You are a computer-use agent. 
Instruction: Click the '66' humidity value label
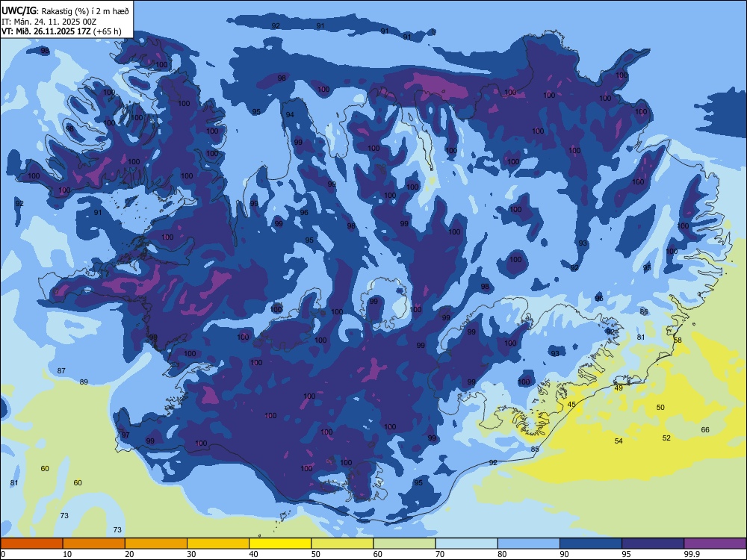point(705,429)
